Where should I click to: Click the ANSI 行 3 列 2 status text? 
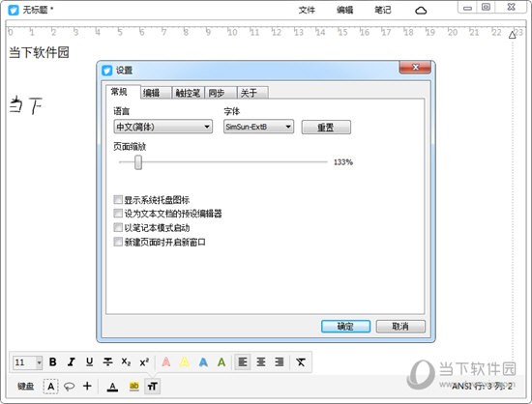[482, 386]
